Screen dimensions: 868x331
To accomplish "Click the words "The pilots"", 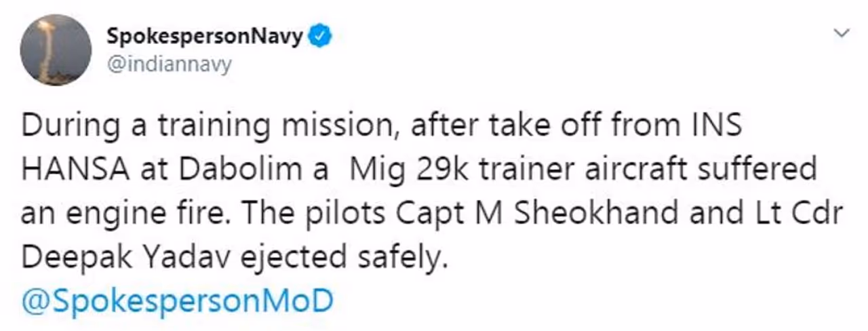I will [x=307, y=213].
